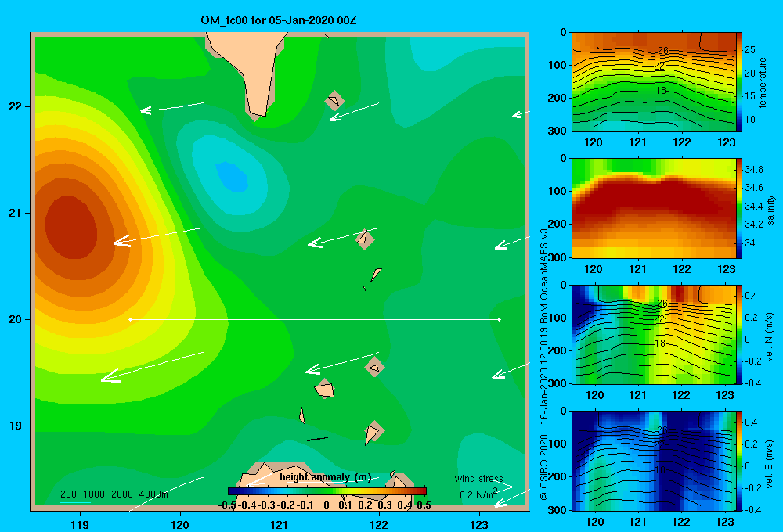
Task: Click the vertical "© CSIRO 2020" copyright text
Action: tap(544, 467)
